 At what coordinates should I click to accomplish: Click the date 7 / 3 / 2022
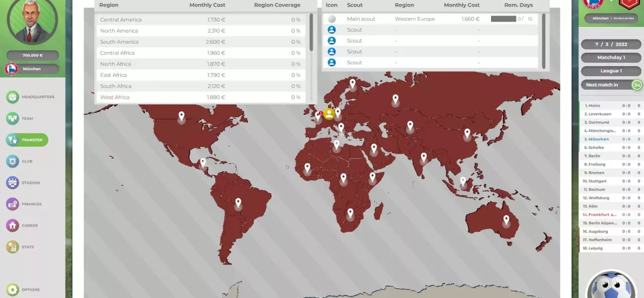pos(611,44)
